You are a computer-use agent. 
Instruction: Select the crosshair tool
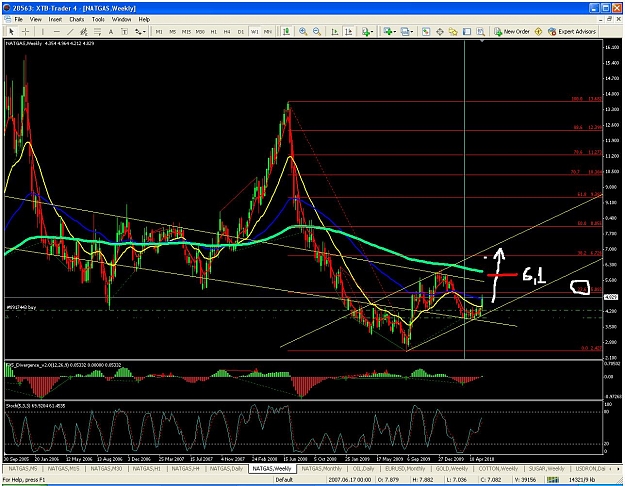[x=25, y=31]
